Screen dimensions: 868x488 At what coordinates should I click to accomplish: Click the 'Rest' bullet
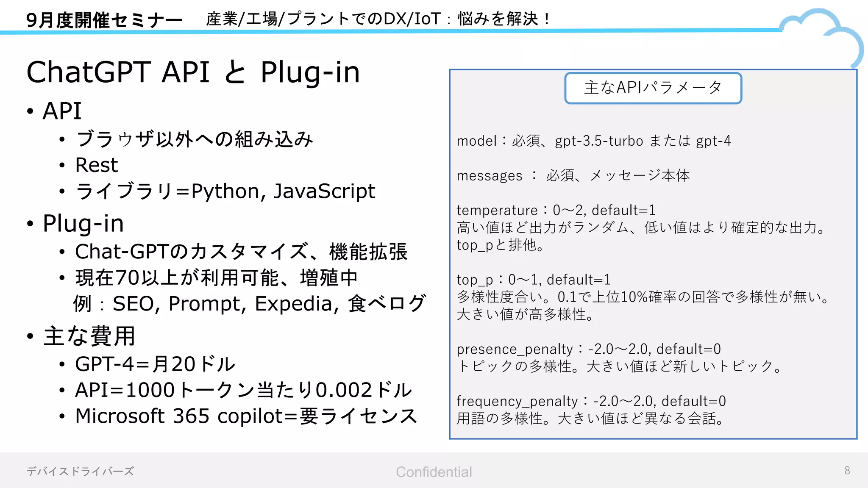click(x=97, y=165)
